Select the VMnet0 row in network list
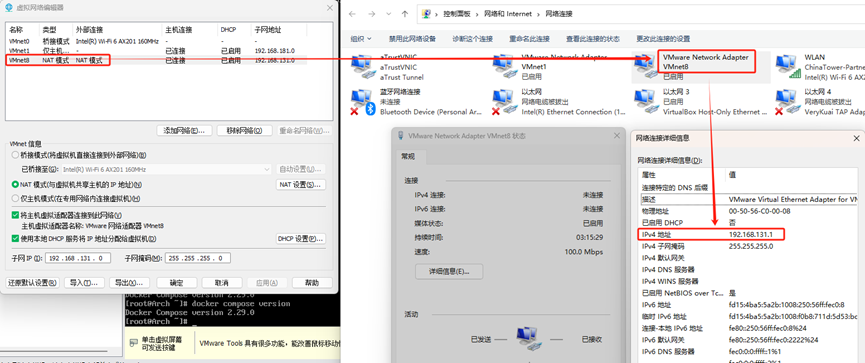The height and width of the screenshot is (363, 865). pos(156,41)
